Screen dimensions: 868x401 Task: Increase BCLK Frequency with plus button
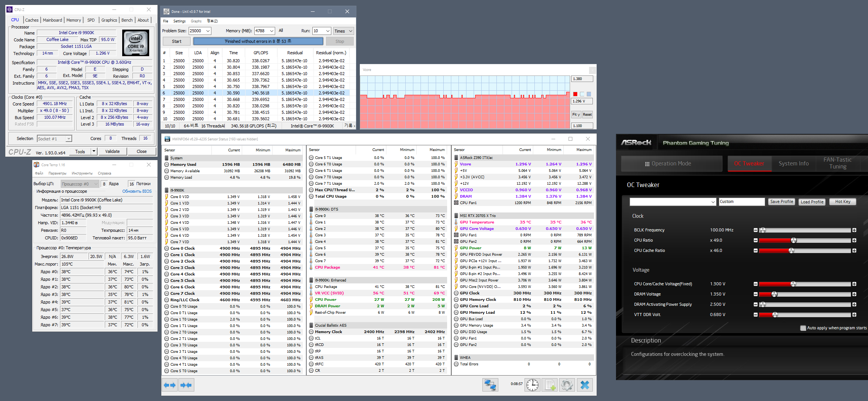click(854, 230)
